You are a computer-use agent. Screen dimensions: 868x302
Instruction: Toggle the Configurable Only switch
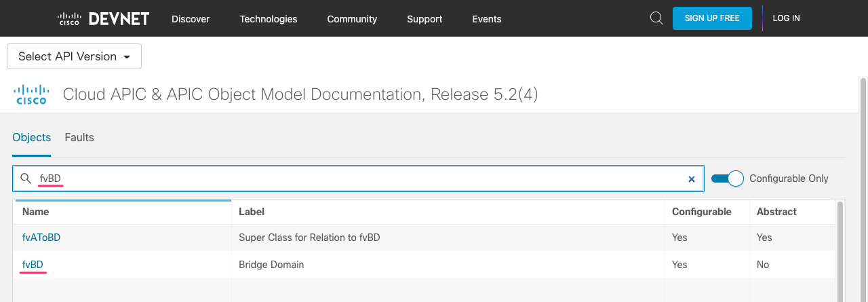click(728, 178)
